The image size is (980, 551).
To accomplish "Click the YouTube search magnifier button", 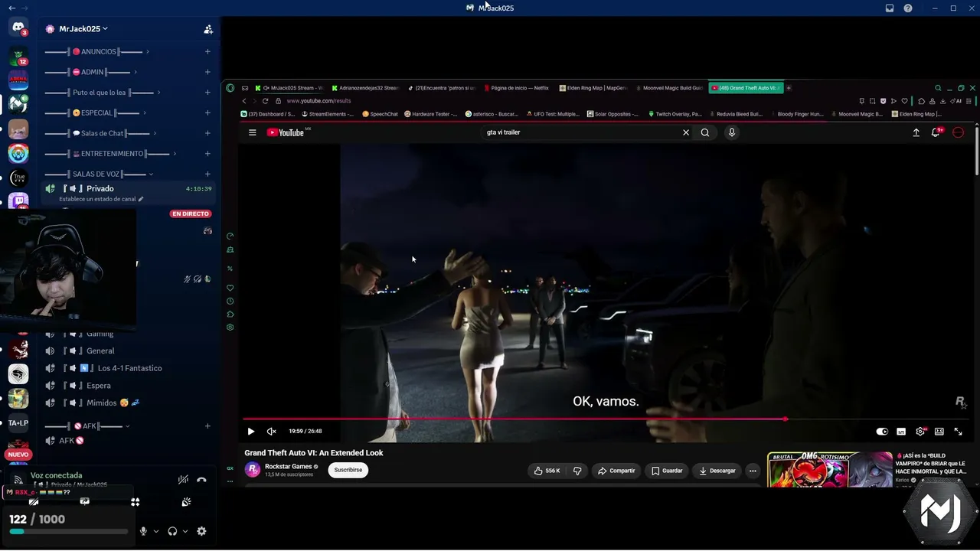I will click(705, 132).
